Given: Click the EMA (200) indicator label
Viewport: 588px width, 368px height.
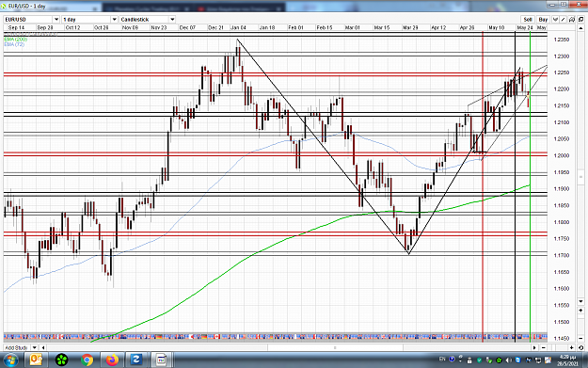Looking at the screenshot, I should point(16,40).
